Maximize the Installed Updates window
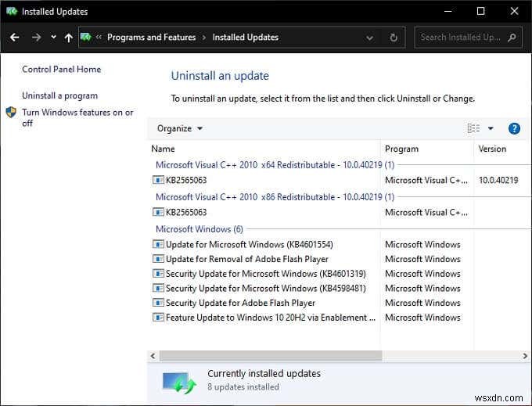532x406 pixels. click(480, 11)
